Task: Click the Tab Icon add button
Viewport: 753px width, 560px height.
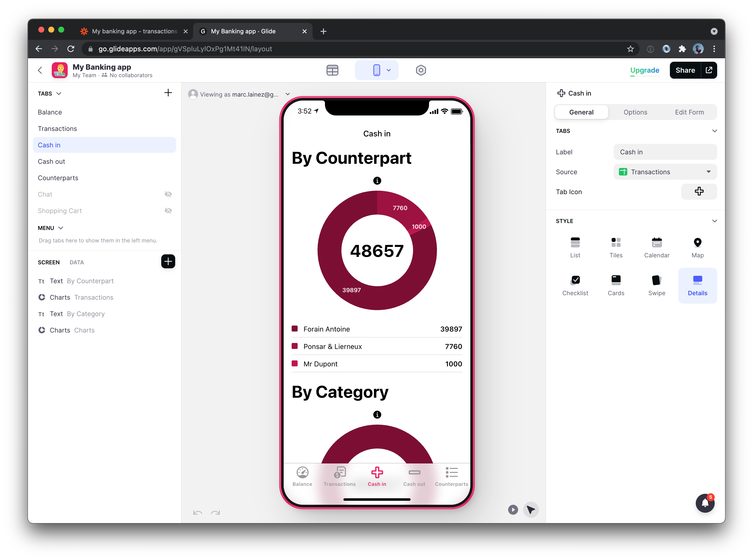Action: [699, 192]
